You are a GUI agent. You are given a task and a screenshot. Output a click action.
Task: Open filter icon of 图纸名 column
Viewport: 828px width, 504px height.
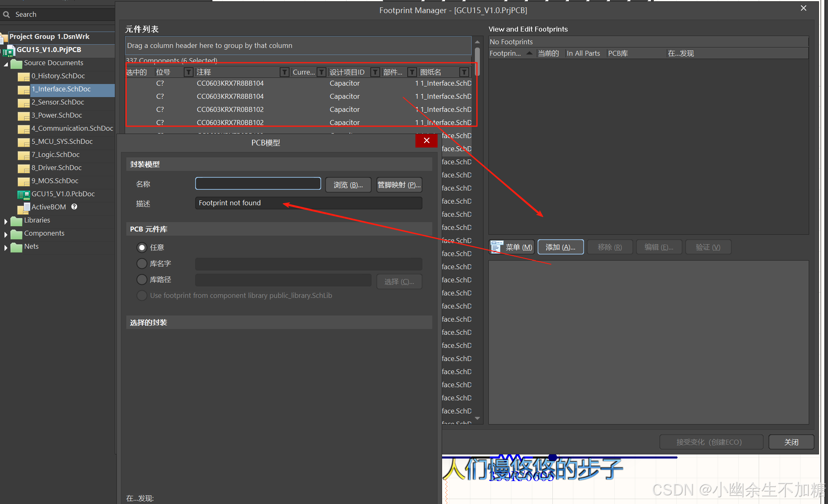pos(464,72)
